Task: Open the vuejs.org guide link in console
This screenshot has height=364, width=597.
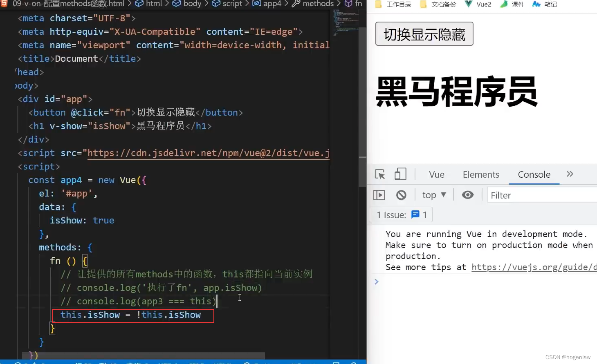Action: click(x=534, y=267)
